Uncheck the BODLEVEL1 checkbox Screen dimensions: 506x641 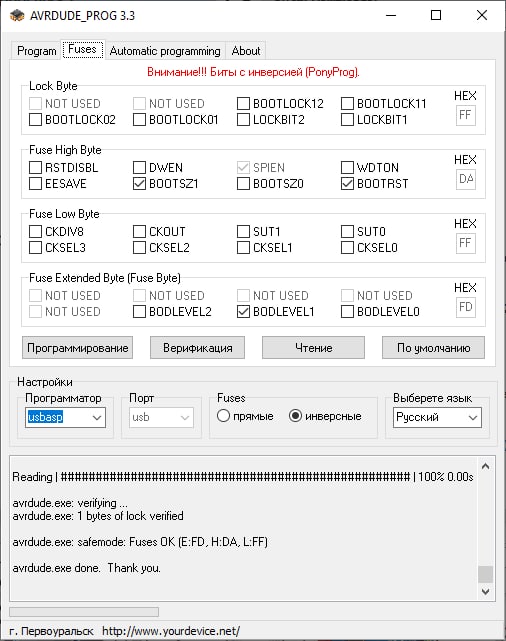(243, 312)
